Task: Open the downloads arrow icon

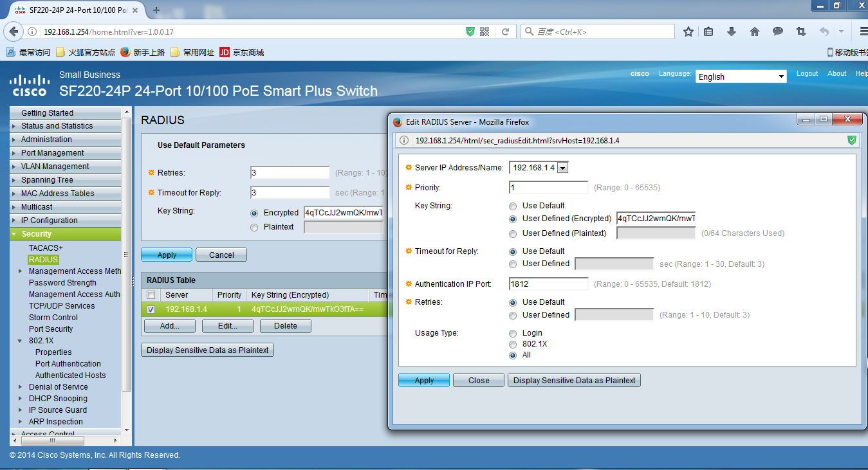Action: (x=732, y=32)
